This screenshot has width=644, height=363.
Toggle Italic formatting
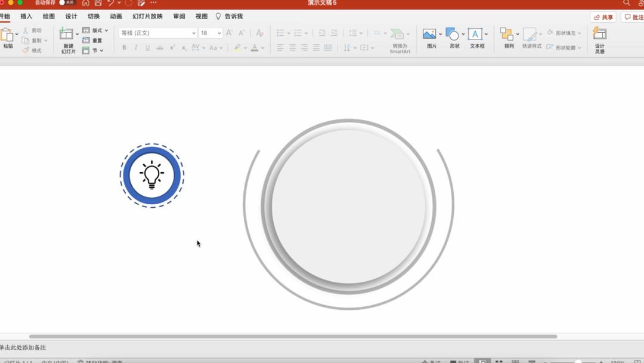click(x=136, y=48)
